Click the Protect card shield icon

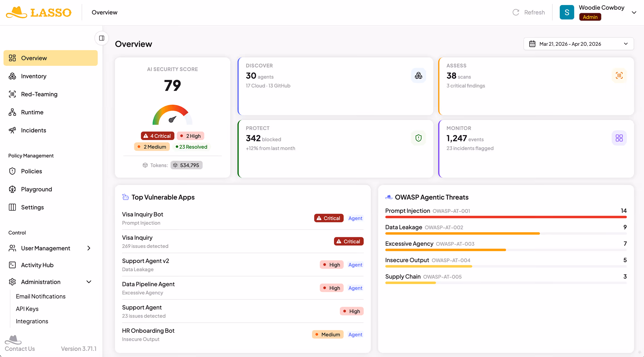click(418, 138)
